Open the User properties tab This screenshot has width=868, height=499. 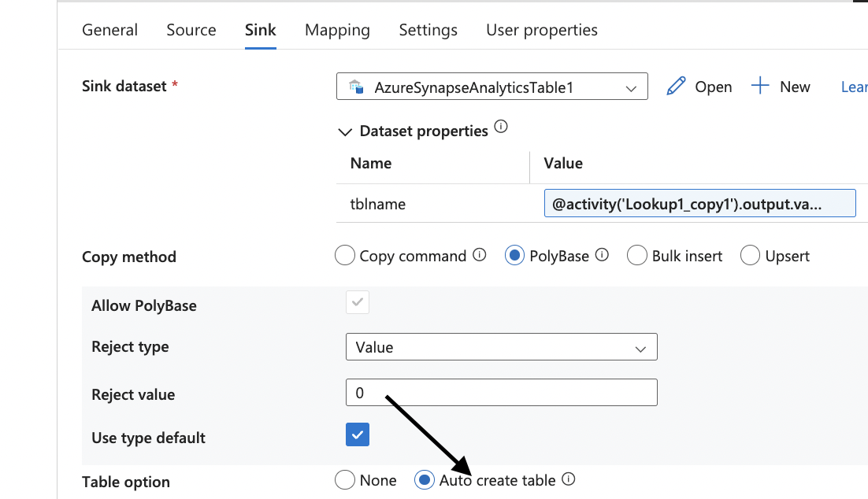click(x=542, y=30)
